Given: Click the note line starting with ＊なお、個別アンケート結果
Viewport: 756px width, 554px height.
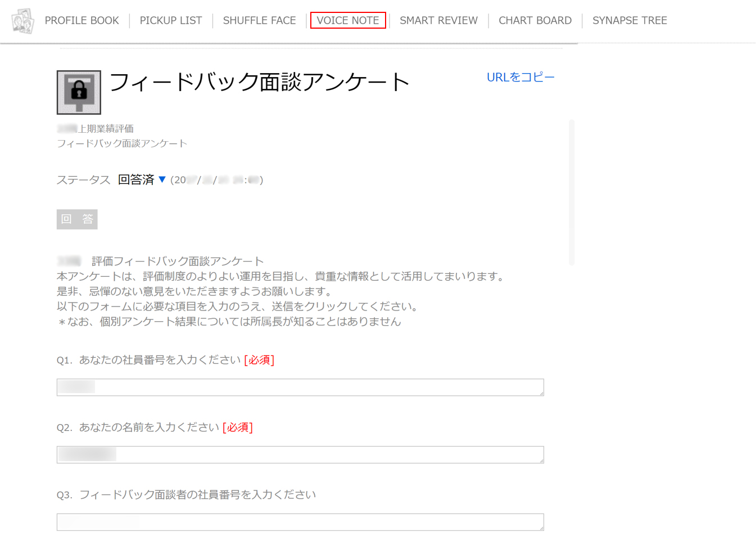Looking at the screenshot, I should (229, 322).
